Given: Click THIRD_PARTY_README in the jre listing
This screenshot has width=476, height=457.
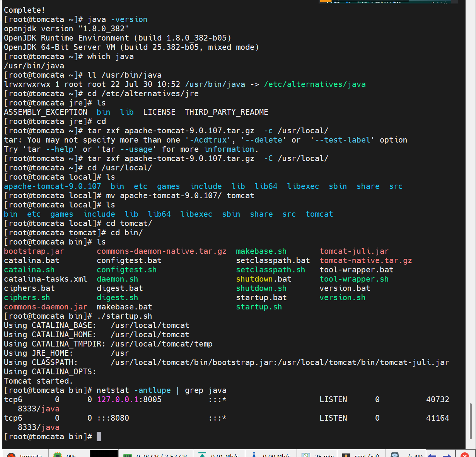Looking at the screenshot, I should [x=227, y=112].
